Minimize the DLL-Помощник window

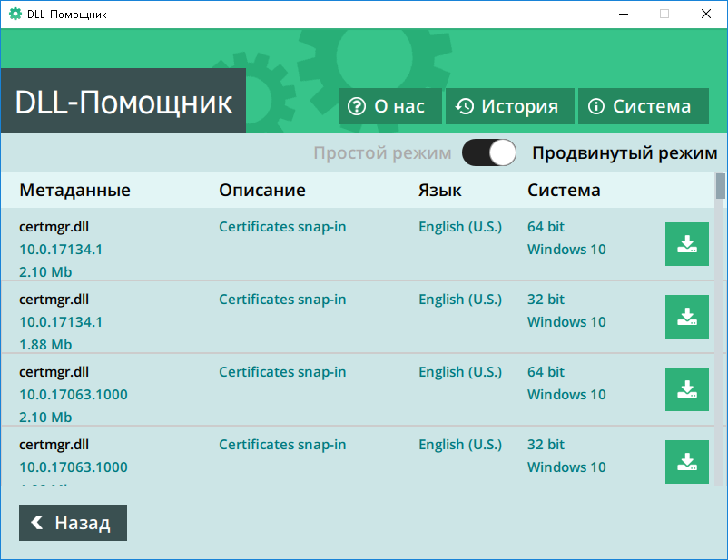click(x=624, y=14)
